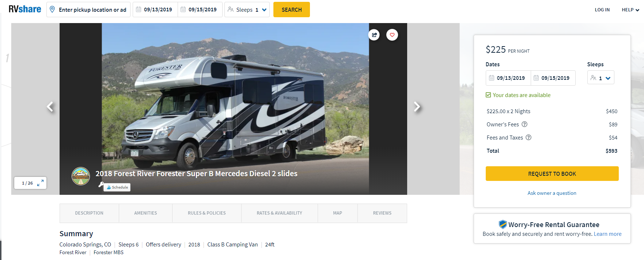The height and width of the screenshot is (260, 644).
Task: Click the Request to Book button
Action: [552, 174]
